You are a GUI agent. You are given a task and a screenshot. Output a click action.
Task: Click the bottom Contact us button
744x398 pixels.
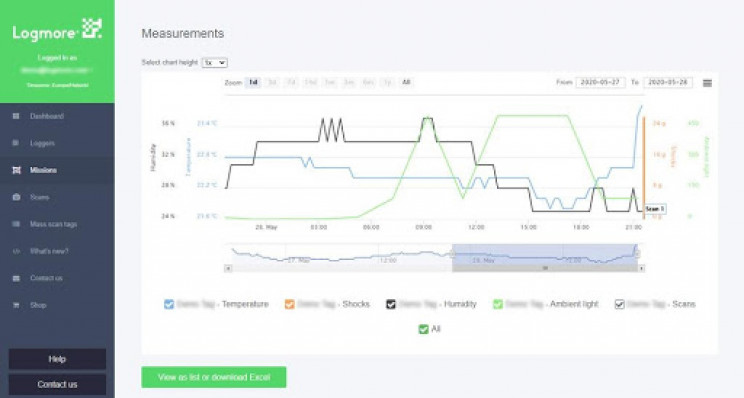(x=57, y=385)
